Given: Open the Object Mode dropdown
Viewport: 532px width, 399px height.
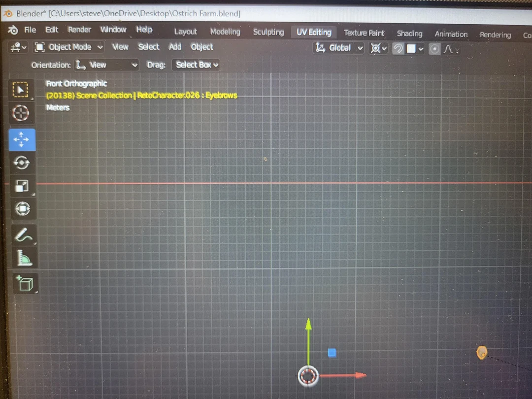Looking at the screenshot, I should 68,47.
